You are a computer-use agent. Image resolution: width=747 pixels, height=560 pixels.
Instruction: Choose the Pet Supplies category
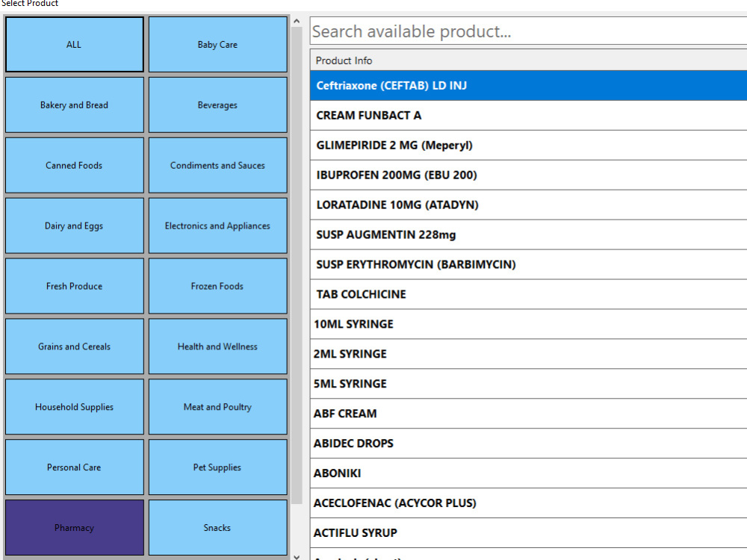click(217, 467)
